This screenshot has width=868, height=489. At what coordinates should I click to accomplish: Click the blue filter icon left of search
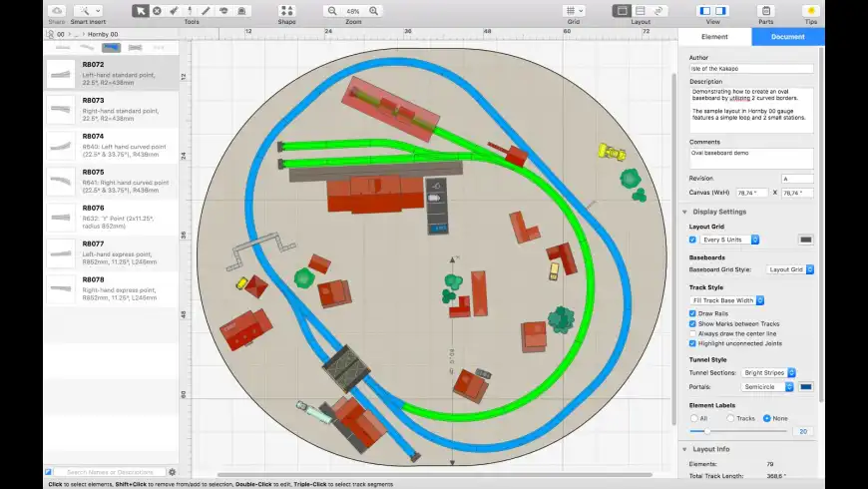[48, 472]
